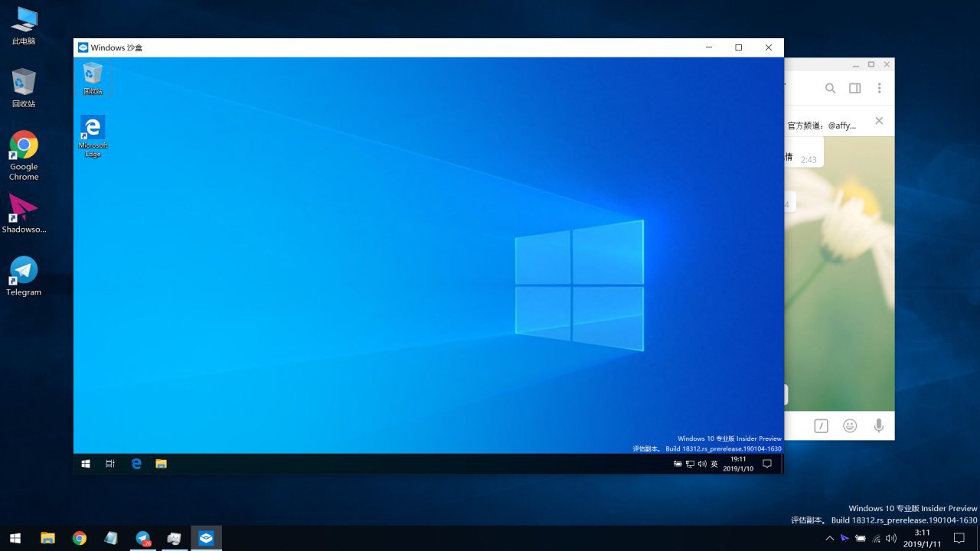Toggle Telegram's side panel view
This screenshot has height=551, width=980.
854,89
